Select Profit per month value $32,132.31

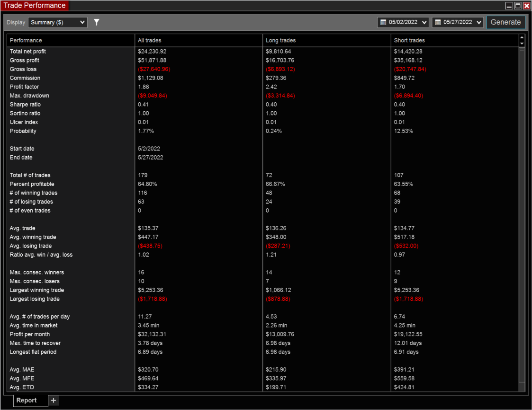point(152,334)
